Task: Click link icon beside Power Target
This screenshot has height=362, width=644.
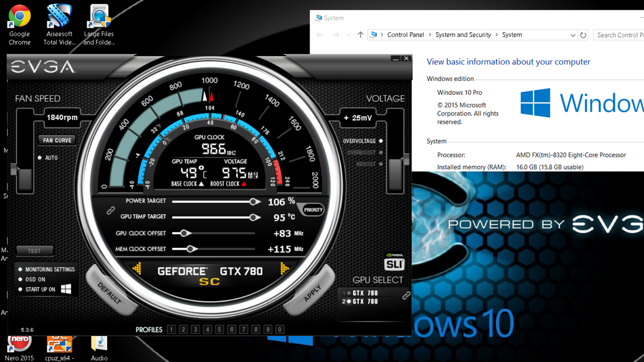Action: click(111, 211)
